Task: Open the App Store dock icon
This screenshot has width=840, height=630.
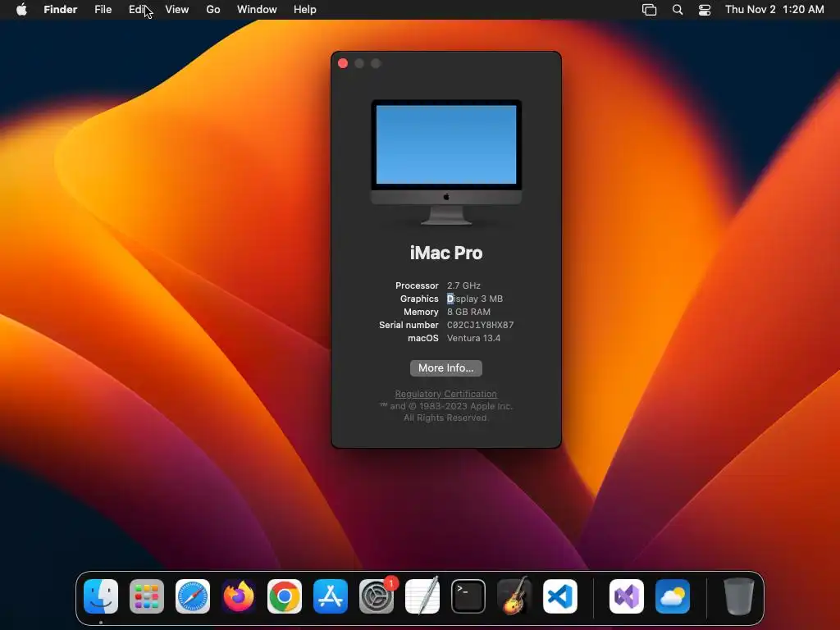Action: [x=331, y=596]
